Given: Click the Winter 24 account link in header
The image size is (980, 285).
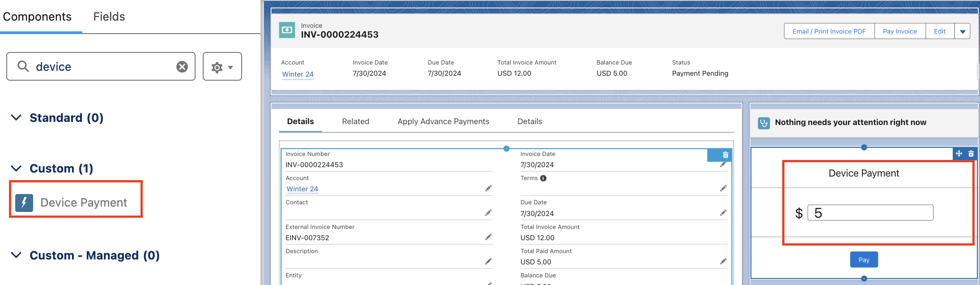Looking at the screenshot, I should coord(298,74).
